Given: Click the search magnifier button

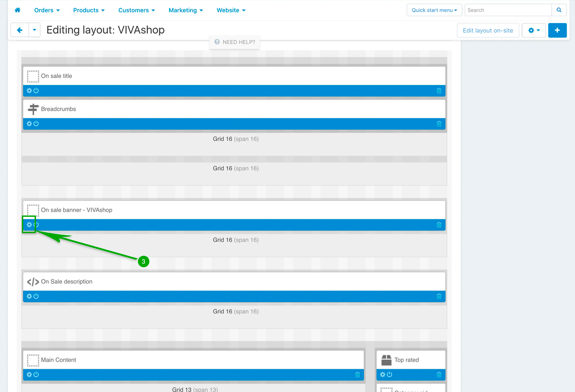Looking at the screenshot, I should [559, 10].
